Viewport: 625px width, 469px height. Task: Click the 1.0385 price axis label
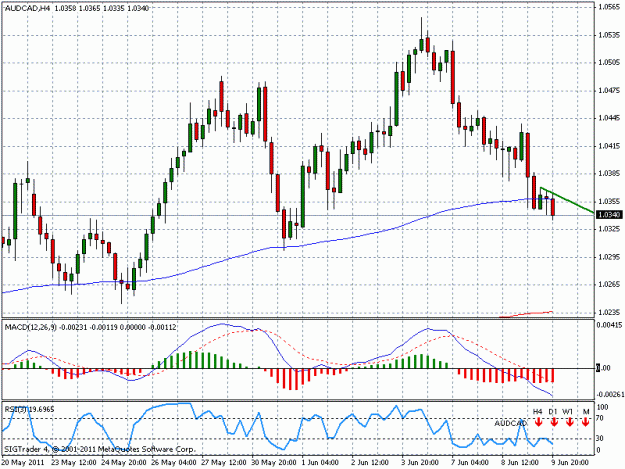pyautogui.click(x=609, y=173)
